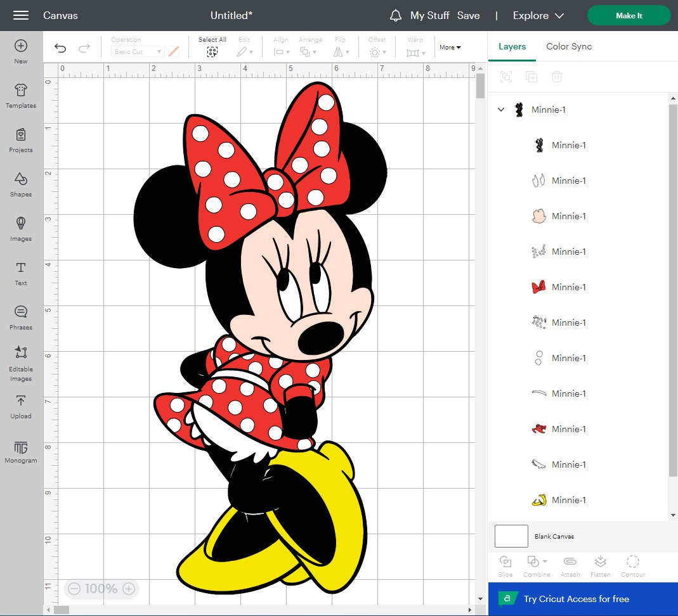Collapse the Minnie-1 layer group
The width and height of the screenshot is (678, 616).
pyautogui.click(x=501, y=110)
